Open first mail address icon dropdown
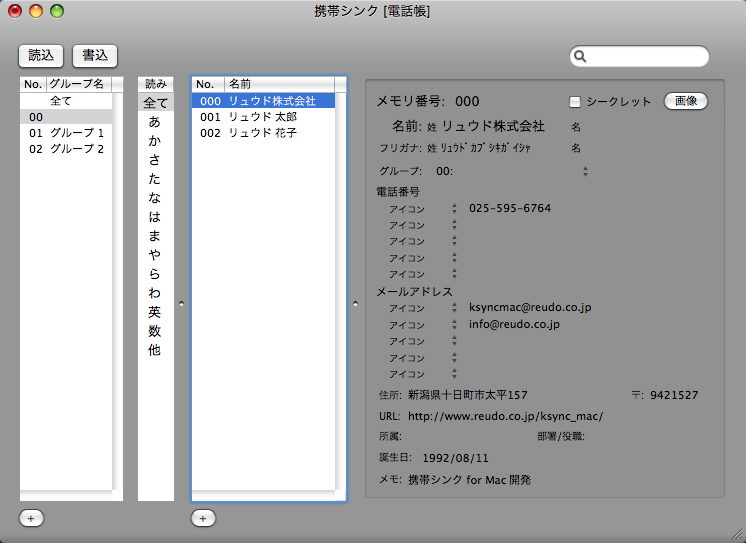 pos(454,308)
